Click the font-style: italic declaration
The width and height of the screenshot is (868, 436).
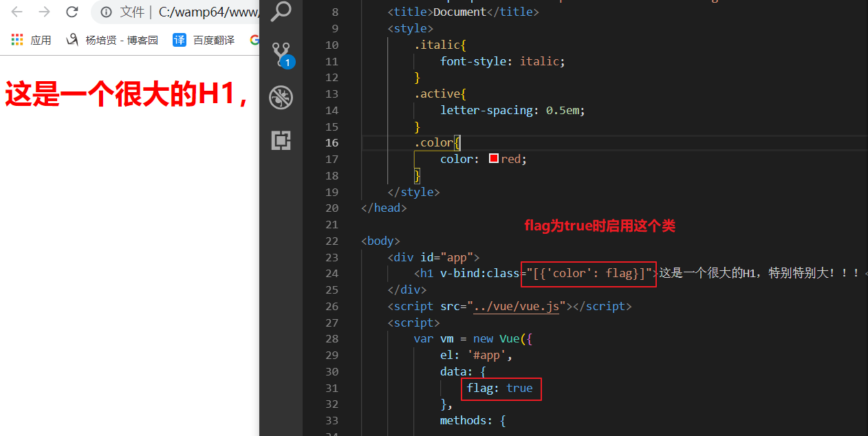tap(503, 61)
